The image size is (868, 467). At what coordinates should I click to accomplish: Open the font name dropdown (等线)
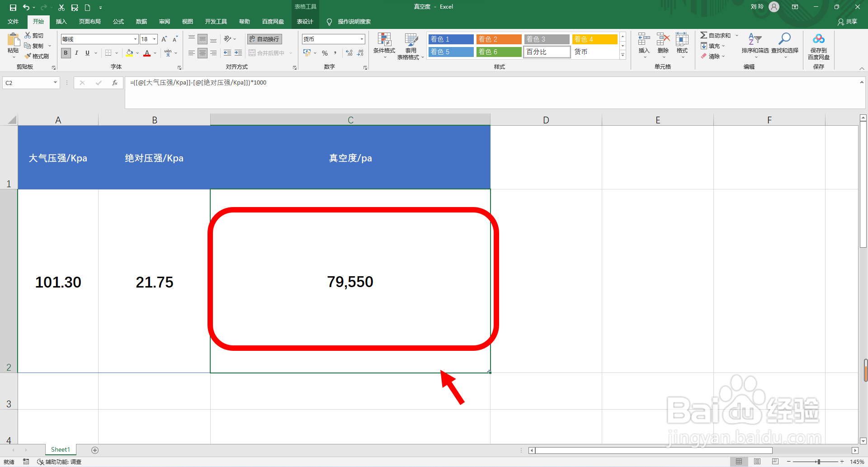(x=135, y=39)
